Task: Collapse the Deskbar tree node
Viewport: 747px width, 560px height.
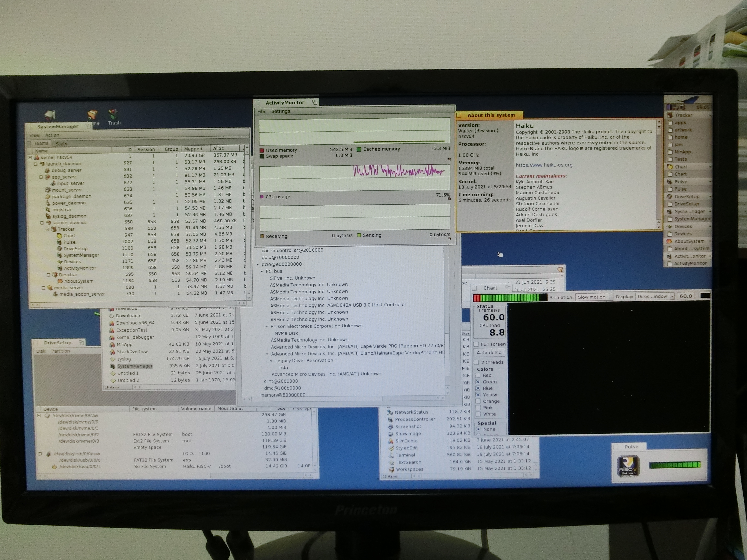Action: coord(49,275)
